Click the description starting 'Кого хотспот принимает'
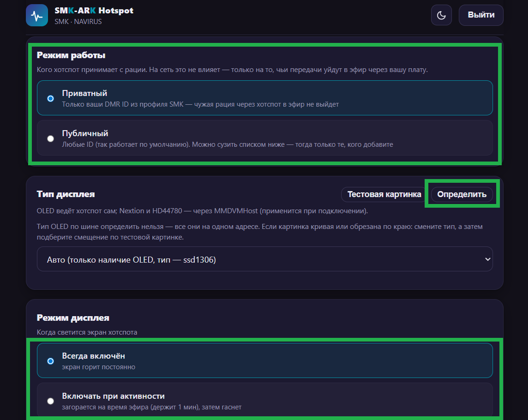Viewport: 528px width, 420px height. (232, 70)
